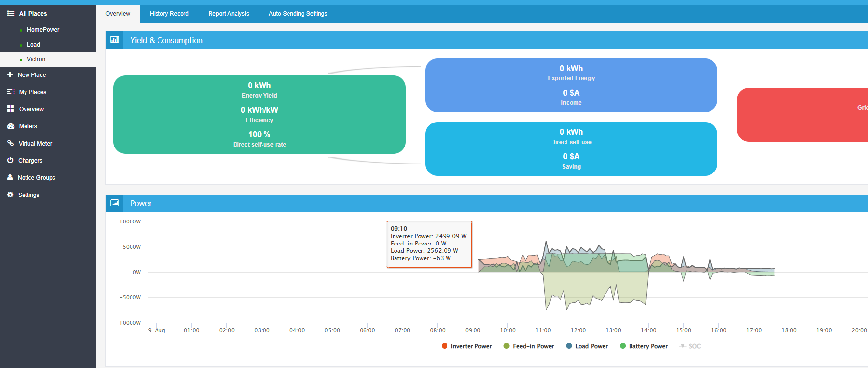The width and height of the screenshot is (868, 368).
Task: Select HomePower place in tree
Action: click(43, 30)
